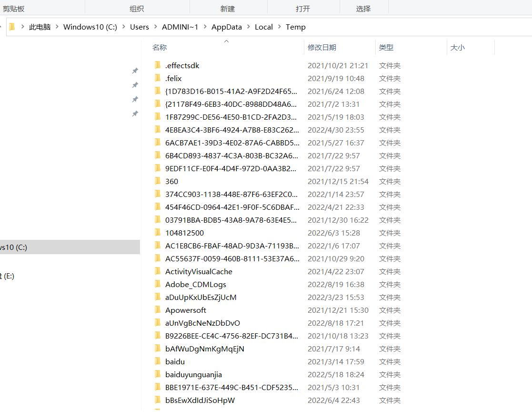Screen dimensions: 532x412
Task: Toggle sort order using the 名称 column chevron
Action: point(227,42)
